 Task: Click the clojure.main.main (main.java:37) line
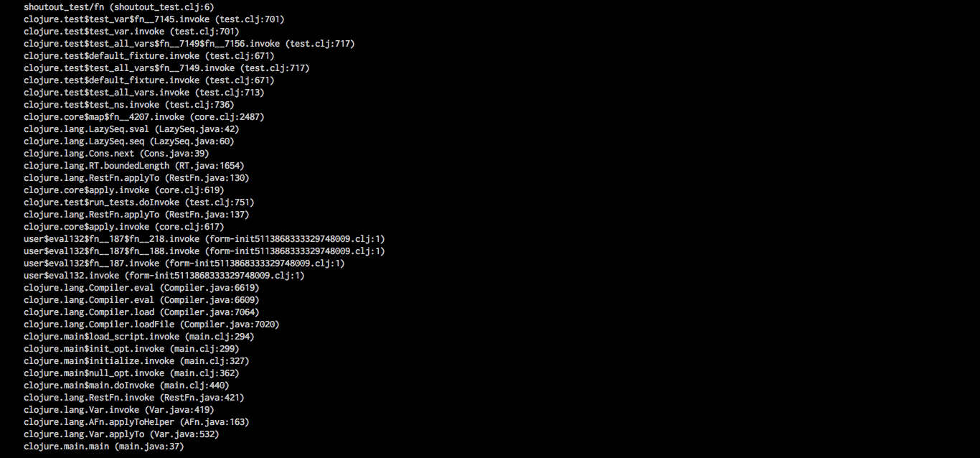click(x=103, y=447)
